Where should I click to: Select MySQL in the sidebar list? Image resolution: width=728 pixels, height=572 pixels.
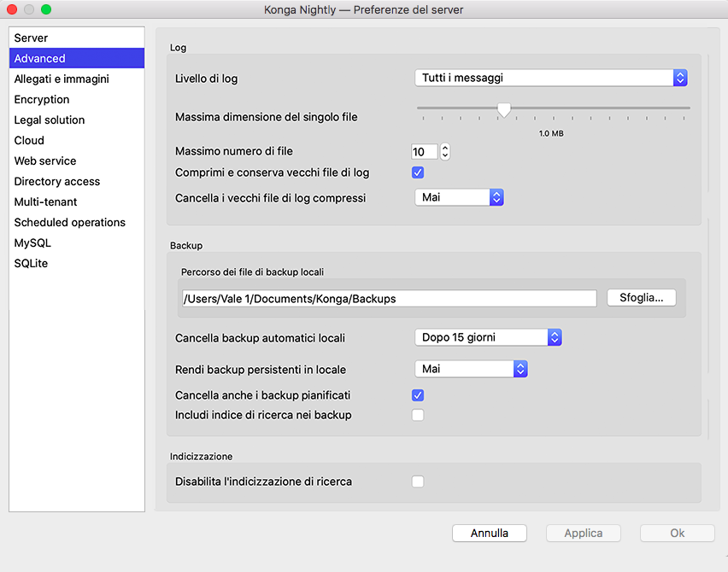pos(32,243)
